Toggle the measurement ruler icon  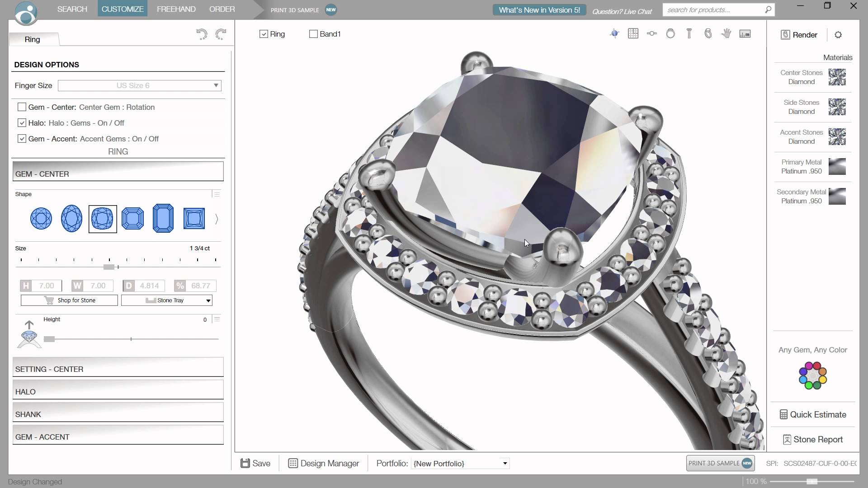[x=745, y=34]
